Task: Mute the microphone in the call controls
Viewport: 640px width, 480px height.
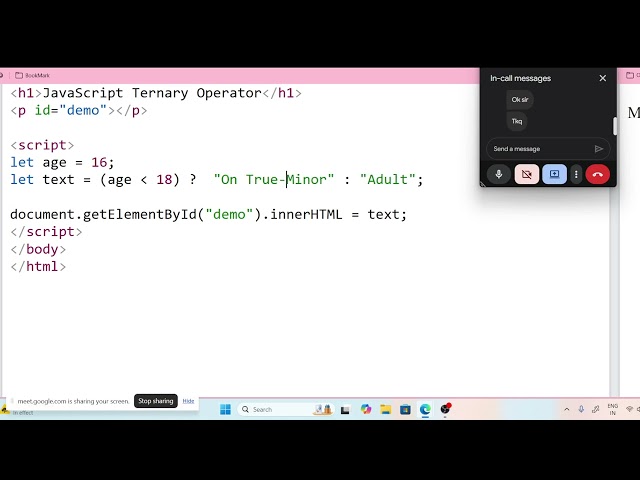Action: click(x=498, y=174)
